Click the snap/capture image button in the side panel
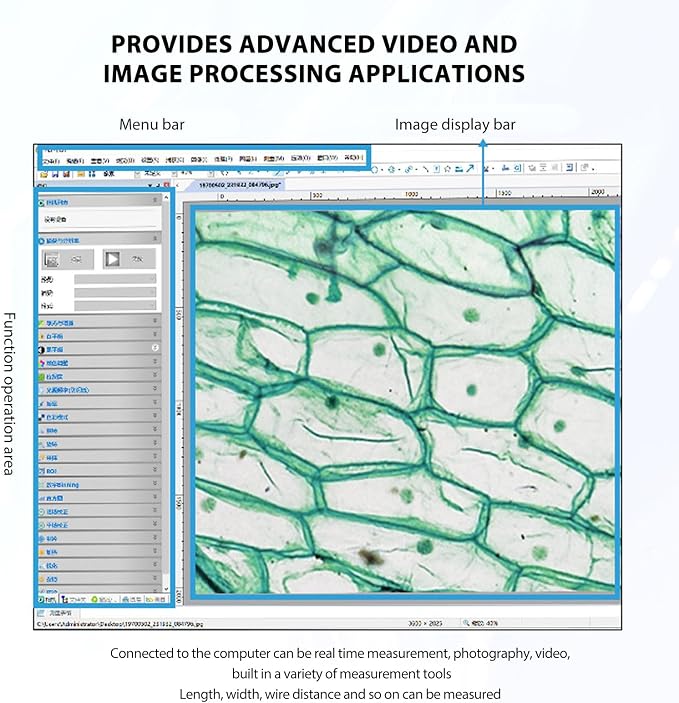This screenshot has width=679, height=703. pos(68,259)
